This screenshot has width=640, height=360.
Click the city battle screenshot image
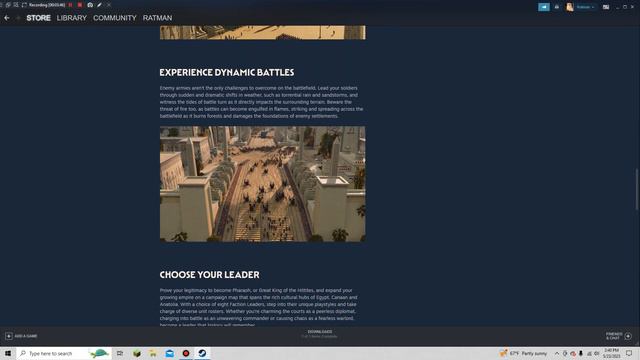coord(262,184)
